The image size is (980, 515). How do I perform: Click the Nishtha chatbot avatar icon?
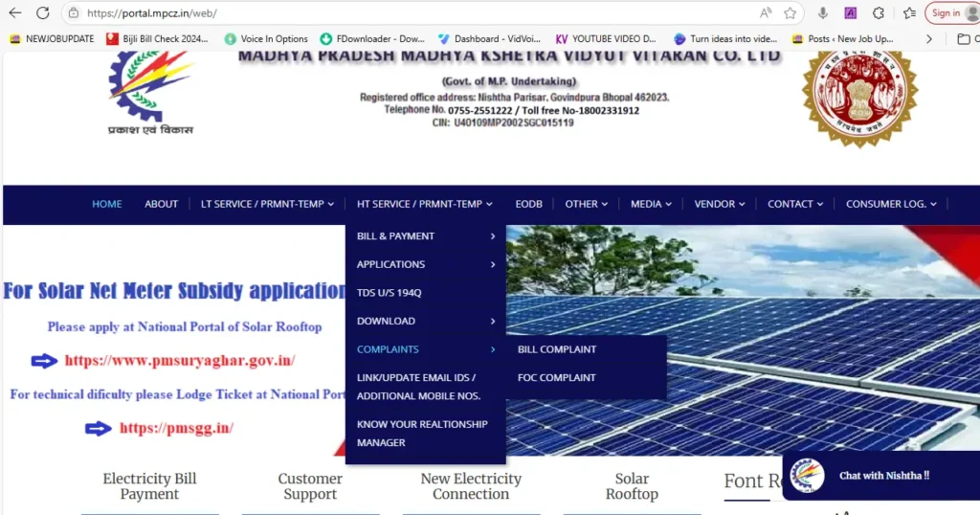tap(806, 476)
